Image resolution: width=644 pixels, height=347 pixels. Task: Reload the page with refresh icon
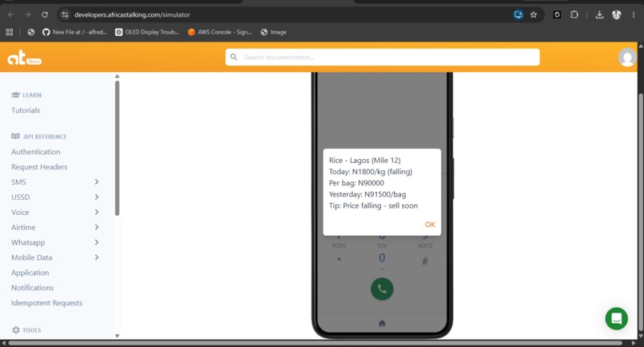(x=45, y=15)
